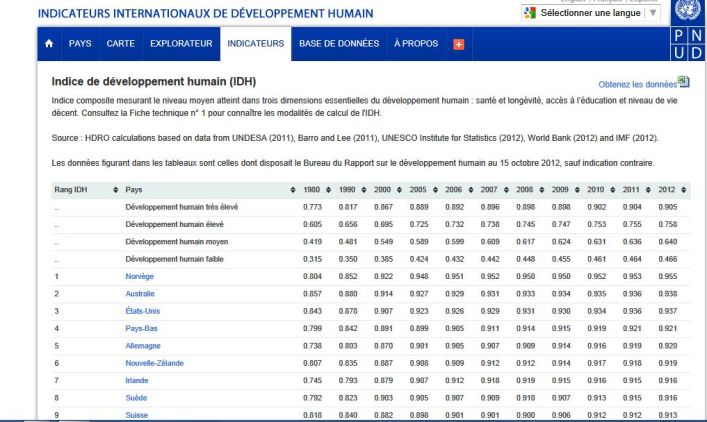This screenshot has height=422, width=707.
Task: Open the Norvège country link
Action: pos(140,276)
